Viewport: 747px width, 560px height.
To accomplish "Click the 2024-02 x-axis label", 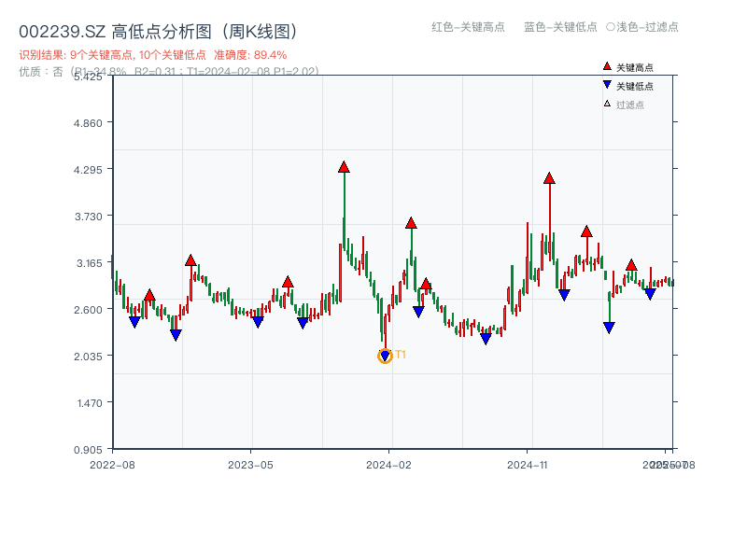I will pos(388,465).
